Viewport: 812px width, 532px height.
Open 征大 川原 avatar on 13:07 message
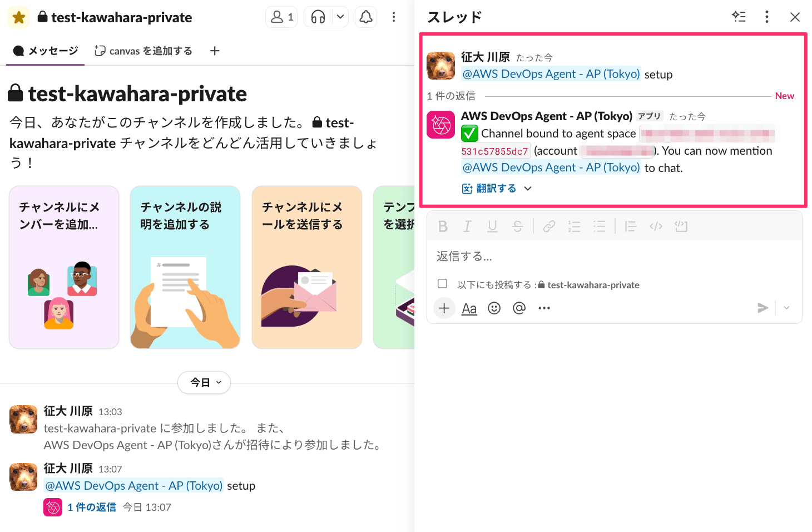23,477
